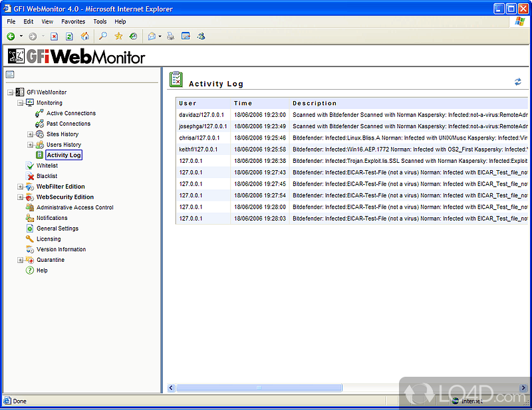Open the Tools menu
The image size is (532, 410).
click(x=100, y=21)
